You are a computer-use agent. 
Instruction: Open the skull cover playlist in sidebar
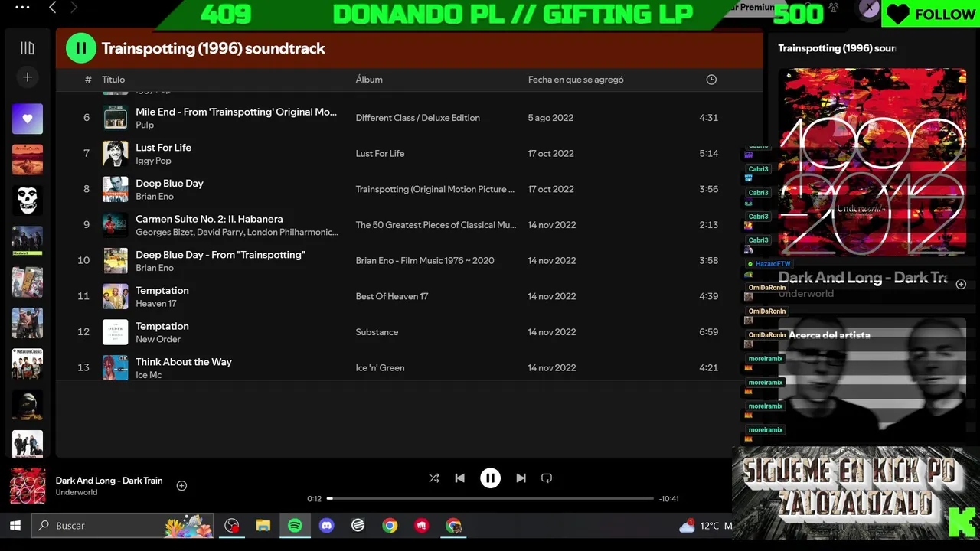[x=28, y=200]
